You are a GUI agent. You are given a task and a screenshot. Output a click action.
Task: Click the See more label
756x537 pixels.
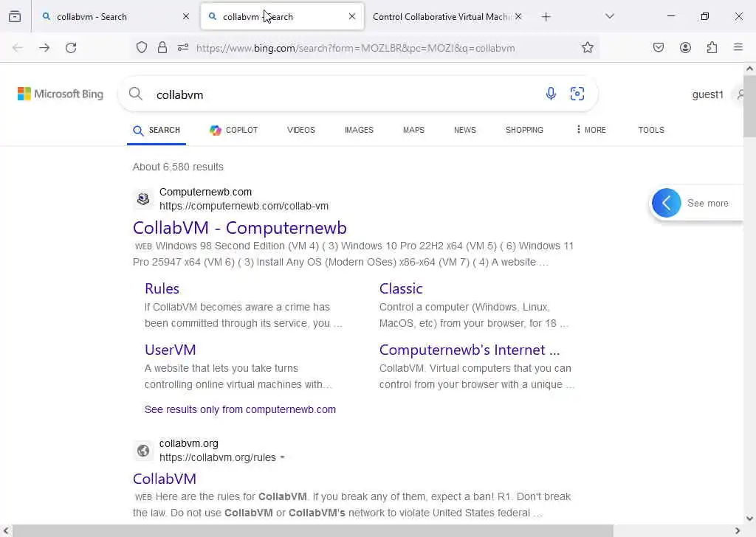(708, 204)
